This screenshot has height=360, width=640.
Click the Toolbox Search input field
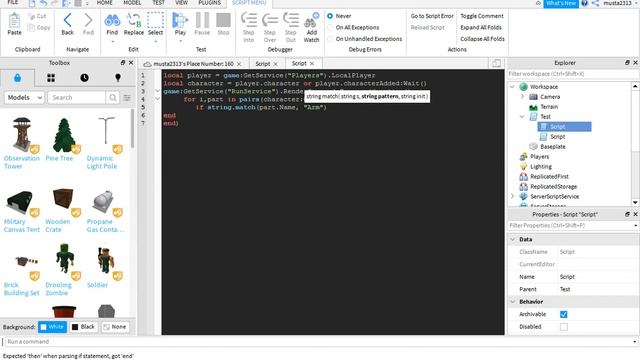click(x=77, y=98)
